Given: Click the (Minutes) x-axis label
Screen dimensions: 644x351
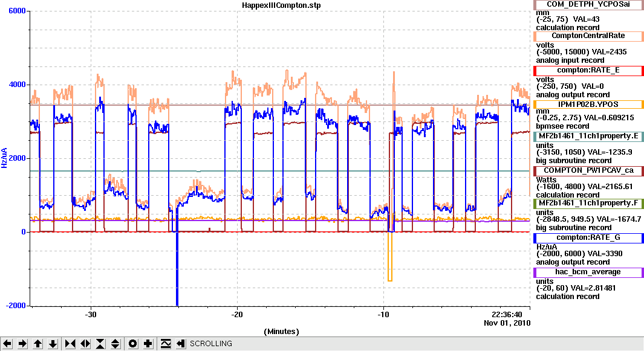Looking at the screenshot, I should tap(281, 331).
